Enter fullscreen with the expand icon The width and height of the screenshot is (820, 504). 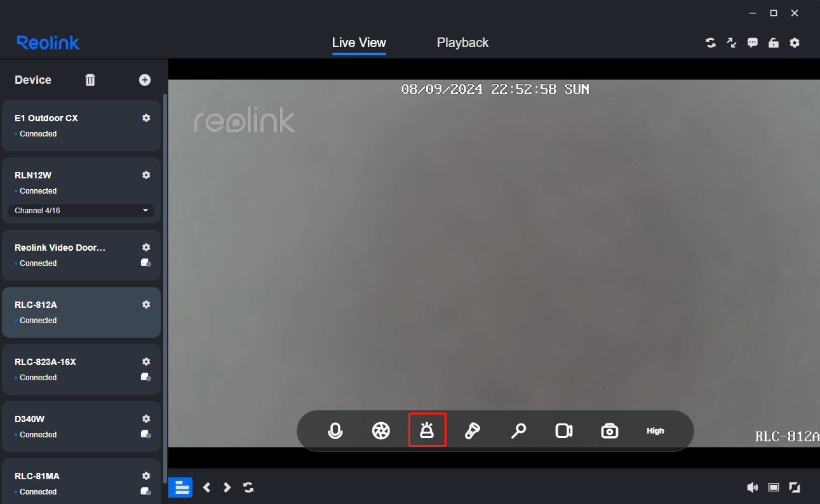[x=795, y=487]
